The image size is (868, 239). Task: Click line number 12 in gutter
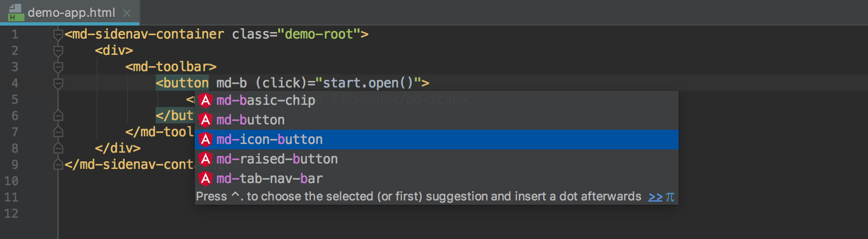click(x=11, y=214)
